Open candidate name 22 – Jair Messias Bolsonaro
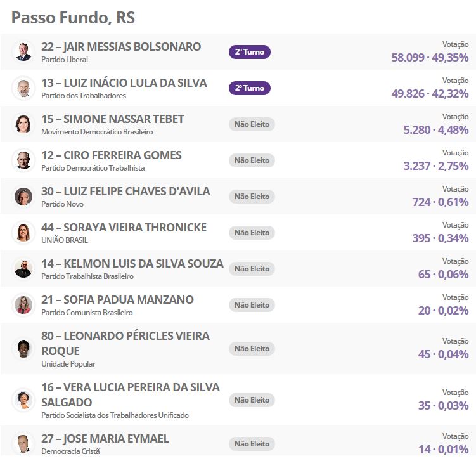This screenshot has width=476, height=461. coord(121,47)
